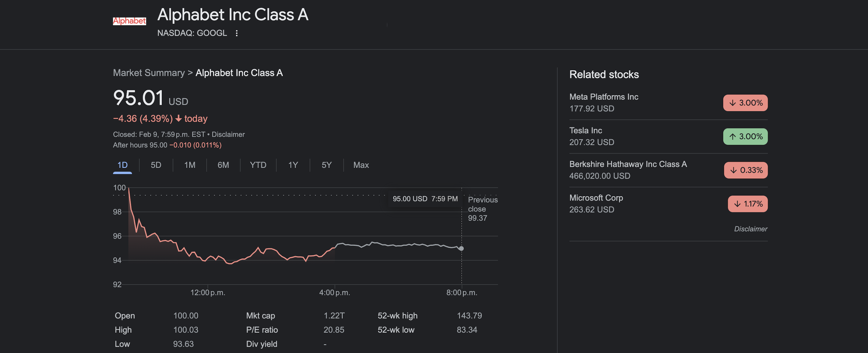Click the Meta 3.00% down badge
This screenshot has height=353, width=868.
click(745, 103)
